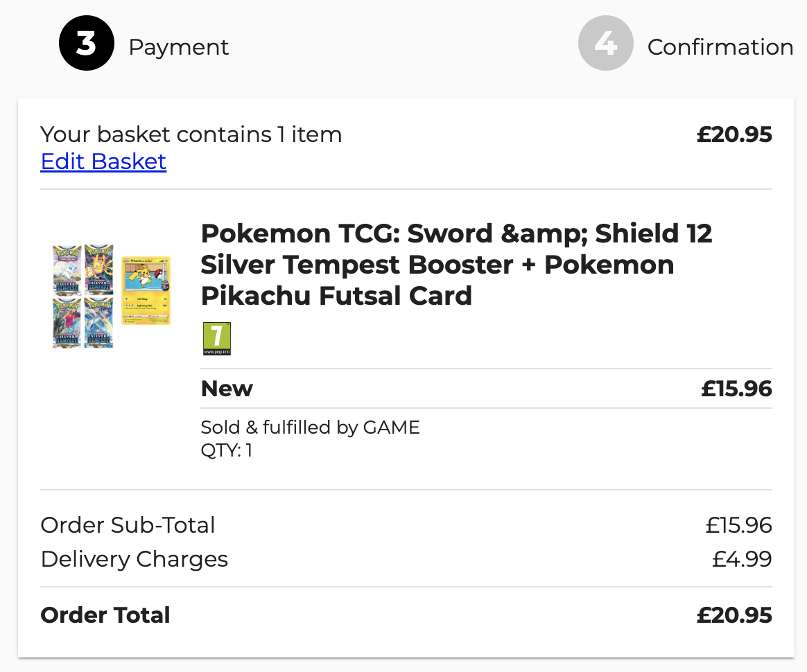The height and width of the screenshot is (672, 807).
Task: Click the Delivery Charges label
Action: click(134, 559)
